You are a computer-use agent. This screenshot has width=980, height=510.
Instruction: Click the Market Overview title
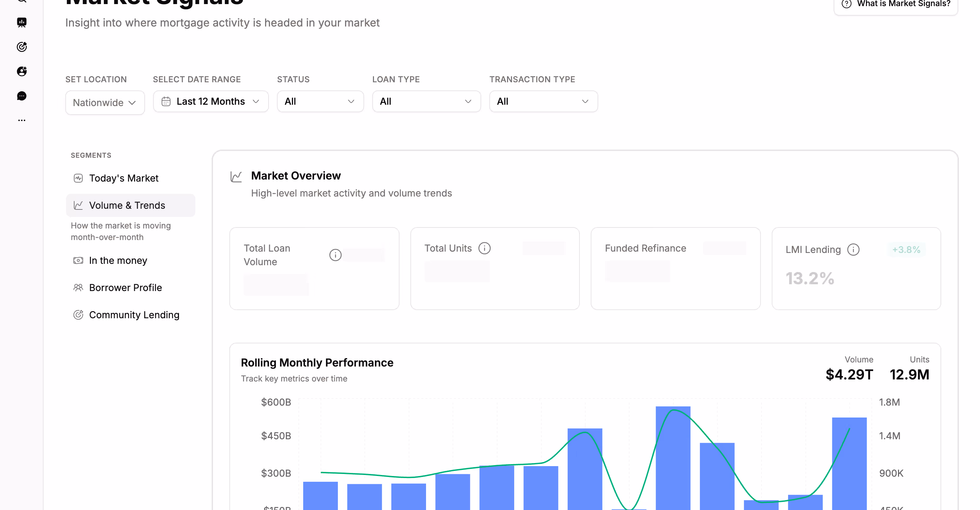[296, 175]
